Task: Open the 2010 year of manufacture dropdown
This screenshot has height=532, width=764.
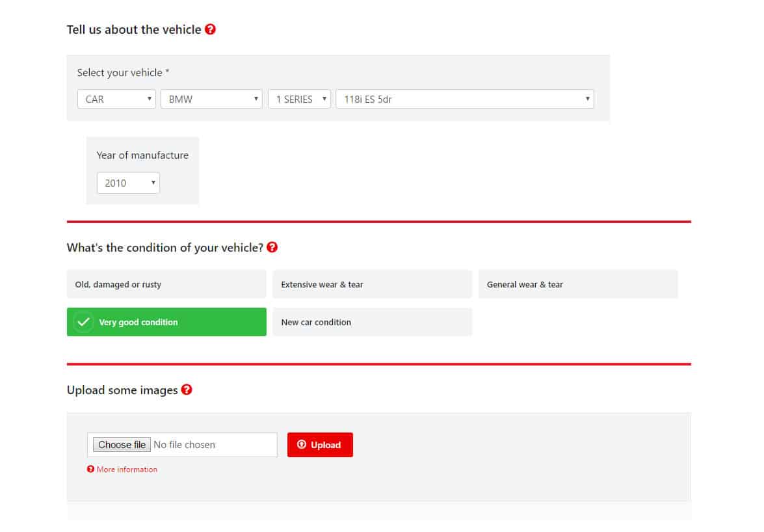Action: 128,183
